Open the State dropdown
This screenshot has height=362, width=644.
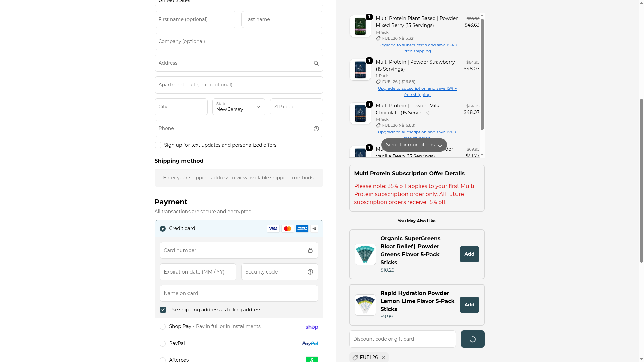[x=238, y=107]
